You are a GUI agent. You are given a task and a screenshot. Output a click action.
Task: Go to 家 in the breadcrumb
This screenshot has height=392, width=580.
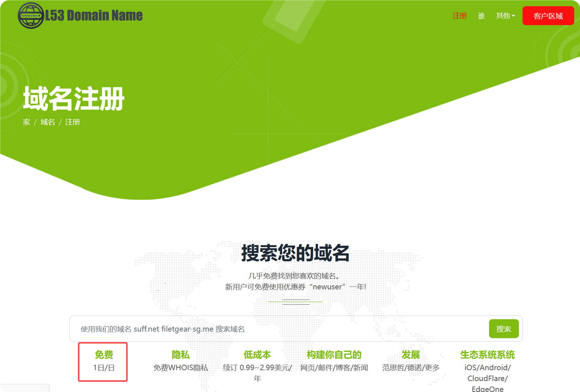[27, 122]
